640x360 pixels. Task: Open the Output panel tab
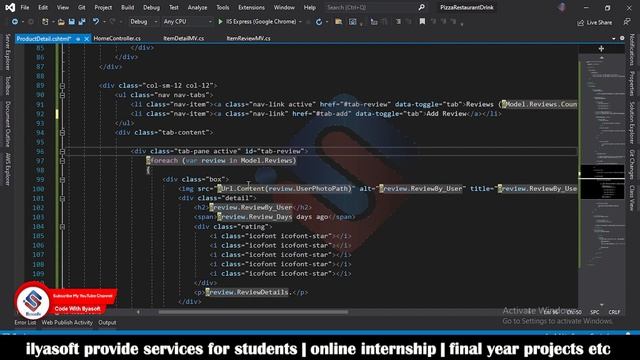107,322
